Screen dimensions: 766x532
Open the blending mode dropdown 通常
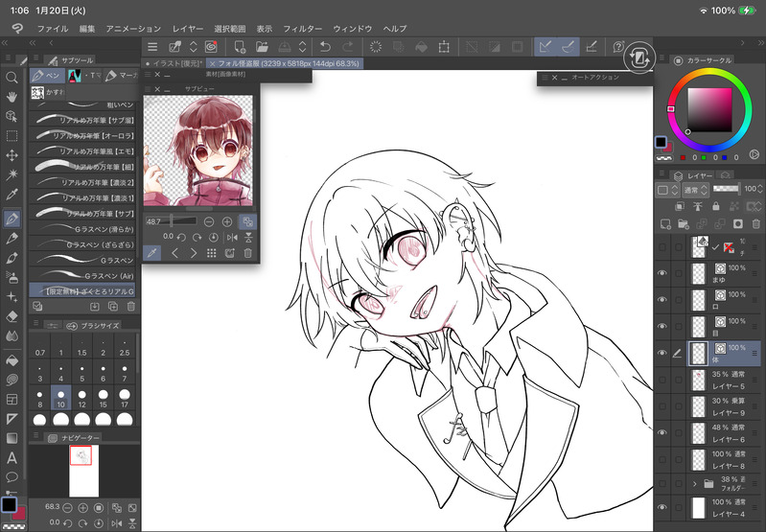tap(695, 190)
